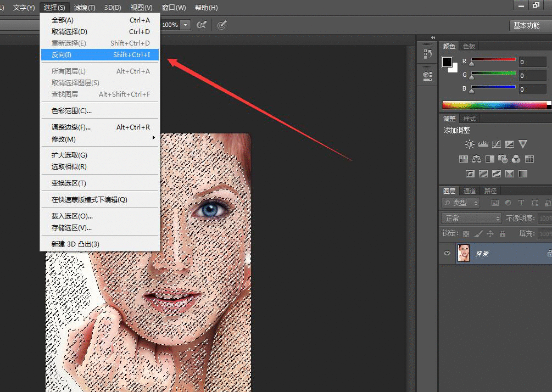This screenshot has width=552, height=392.
Task: Click the 背景 layer thumbnail
Action: tap(464, 254)
